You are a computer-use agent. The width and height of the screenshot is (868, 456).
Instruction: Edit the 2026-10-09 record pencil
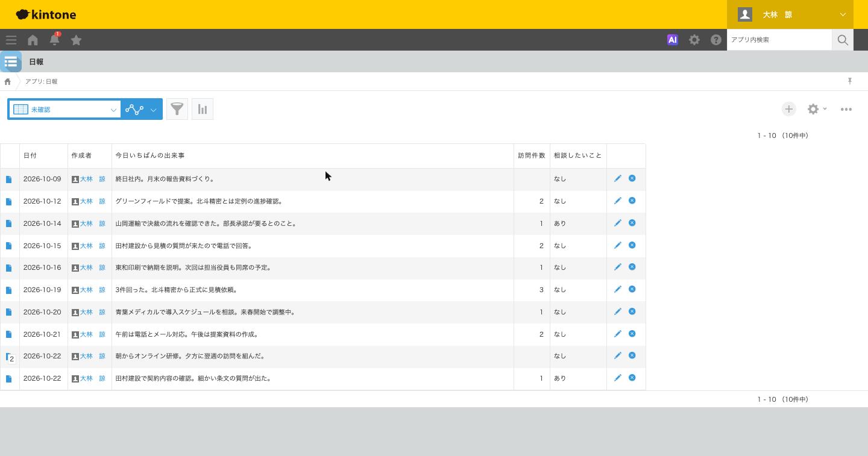coord(618,178)
